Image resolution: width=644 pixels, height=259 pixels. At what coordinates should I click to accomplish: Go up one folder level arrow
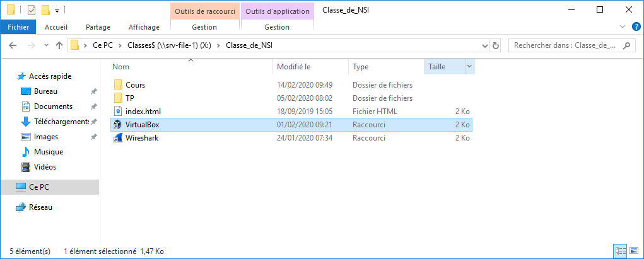coord(59,45)
